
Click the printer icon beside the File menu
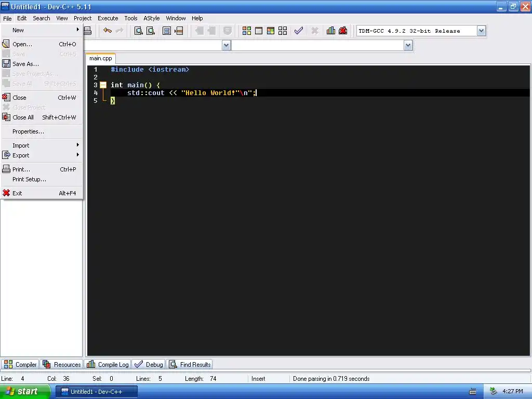coord(87,31)
